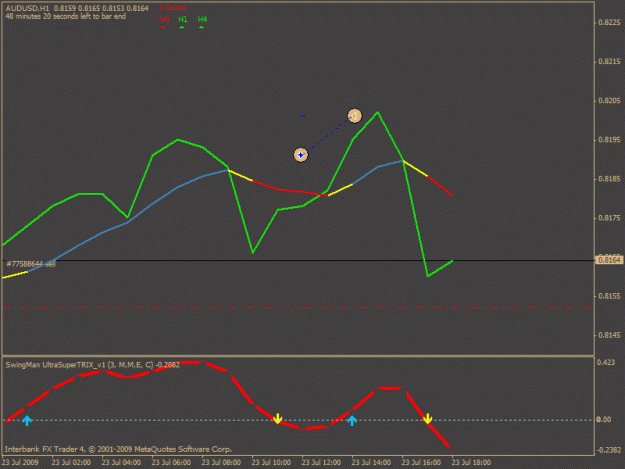625x469 pixels.
Task: Click the -0.2382 indicator scale value
Action: [x=609, y=450]
